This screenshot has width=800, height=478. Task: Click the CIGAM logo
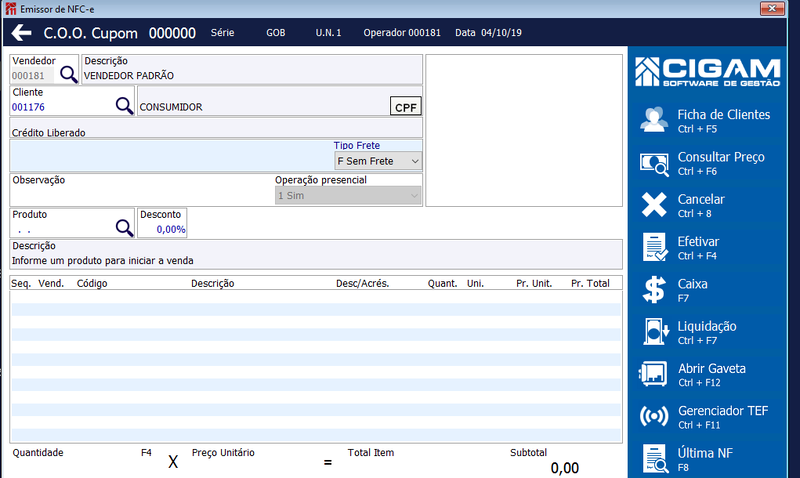pyautogui.click(x=708, y=72)
